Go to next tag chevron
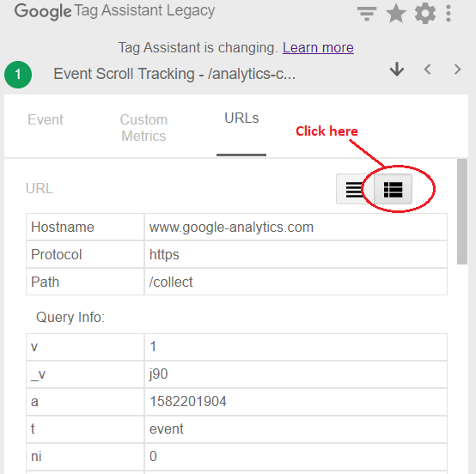This screenshot has width=476, height=474. [457, 70]
